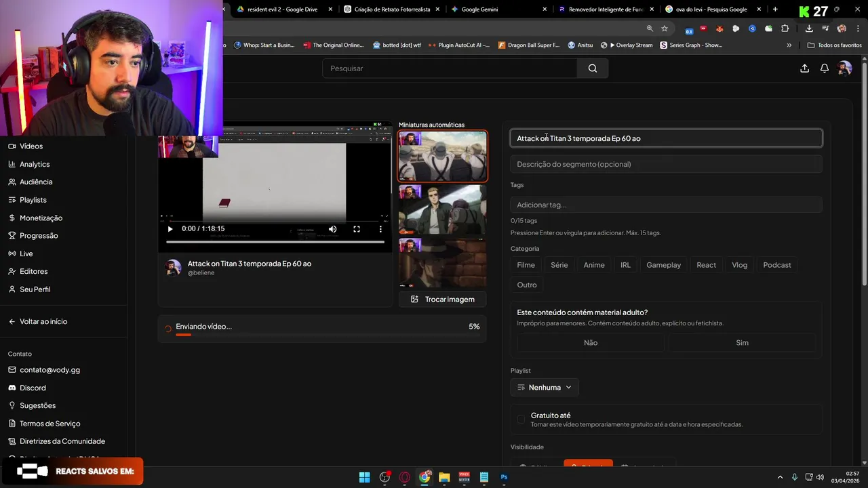Select the Série category

click(559, 265)
